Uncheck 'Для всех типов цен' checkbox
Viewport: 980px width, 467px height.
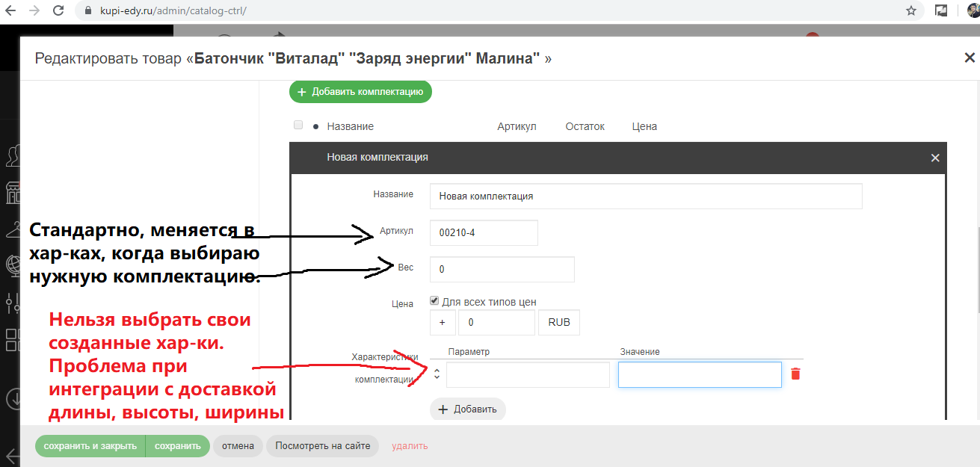tap(434, 301)
